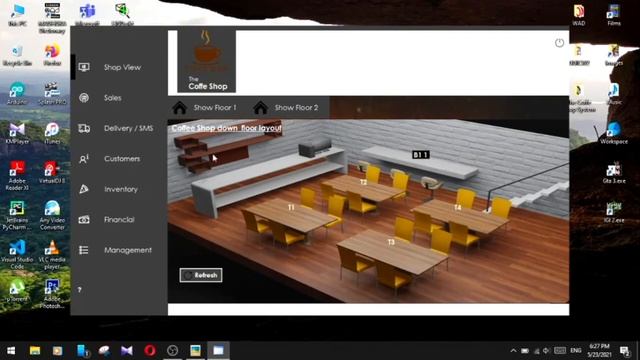Viewport: 640px width, 360px height.
Task: Open the Firefox desktop shortcut
Action: (52, 56)
